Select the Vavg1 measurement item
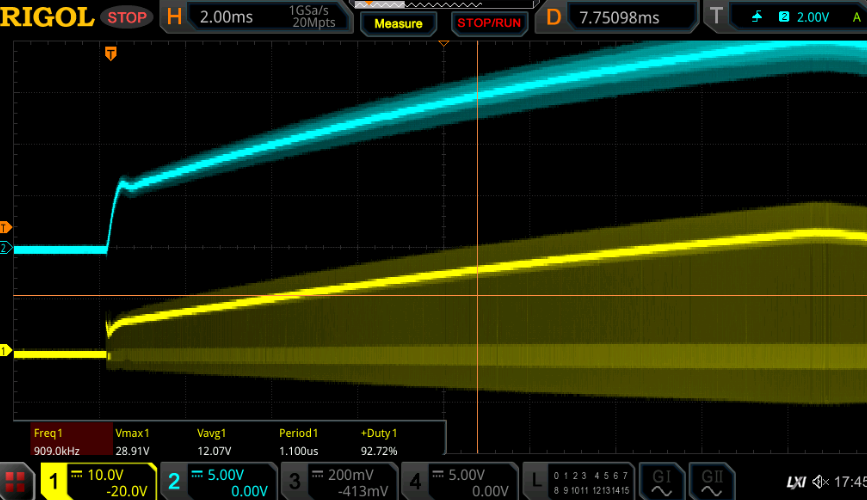 [x=211, y=433]
